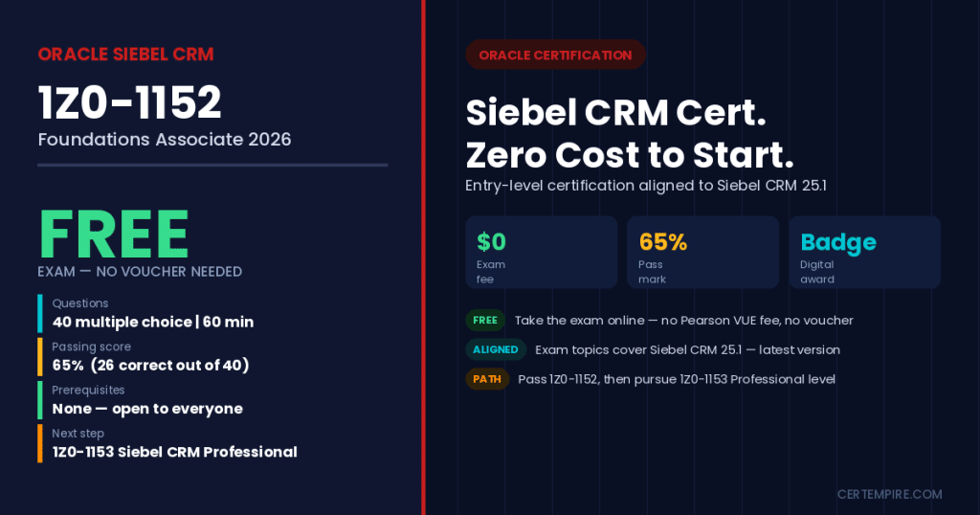Click "1Z0-1153 Siebel CRM Professional" next step text
The width and height of the screenshot is (980, 515).
tap(174, 452)
